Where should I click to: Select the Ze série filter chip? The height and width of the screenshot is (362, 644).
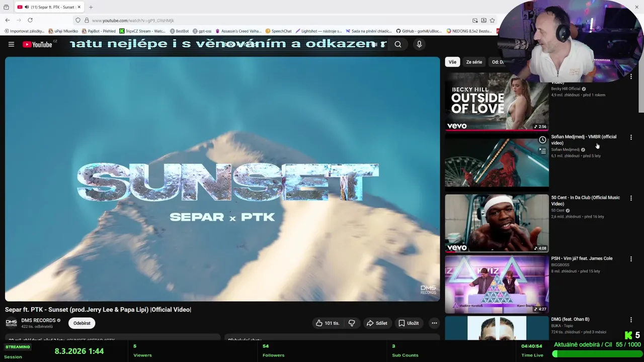click(x=474, y=62)
